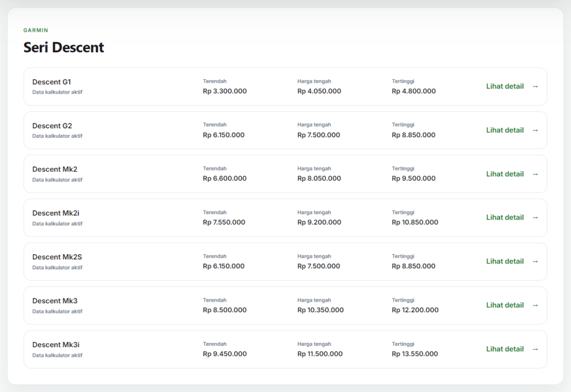Click highest price Rp 12.200.000
This screenshot has height=392, width=571.
(415, 310)
